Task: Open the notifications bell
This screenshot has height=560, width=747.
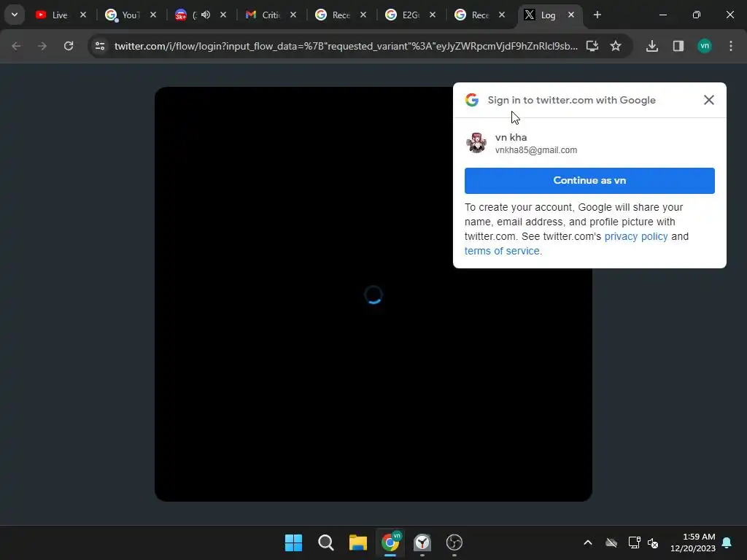Action: (727, 542)
